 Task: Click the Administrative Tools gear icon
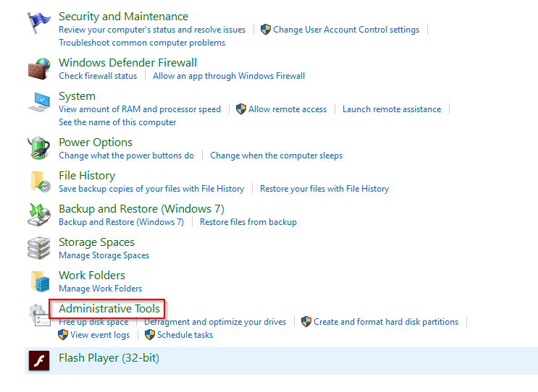38,315
